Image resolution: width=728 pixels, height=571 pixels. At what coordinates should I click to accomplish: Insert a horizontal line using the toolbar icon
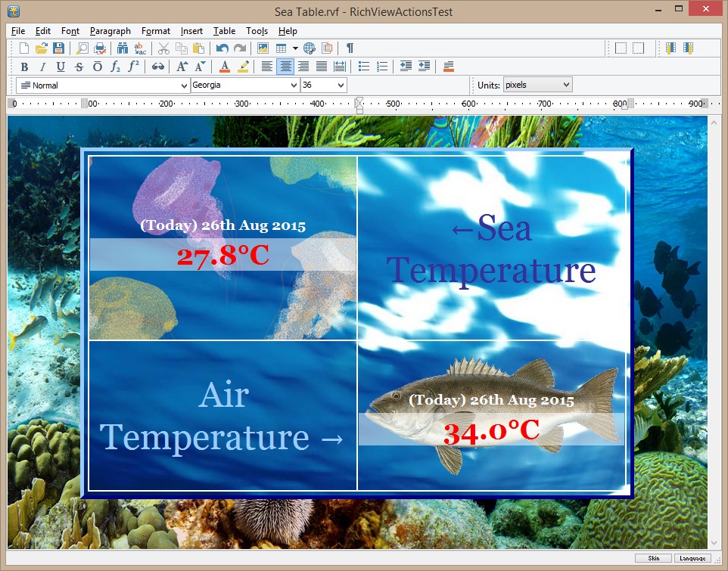449,67
